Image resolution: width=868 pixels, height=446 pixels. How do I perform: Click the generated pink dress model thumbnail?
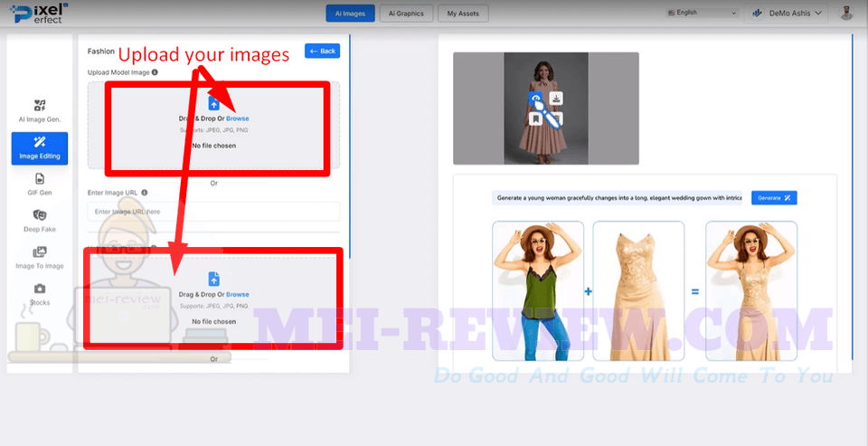click(x=546, y=109)
